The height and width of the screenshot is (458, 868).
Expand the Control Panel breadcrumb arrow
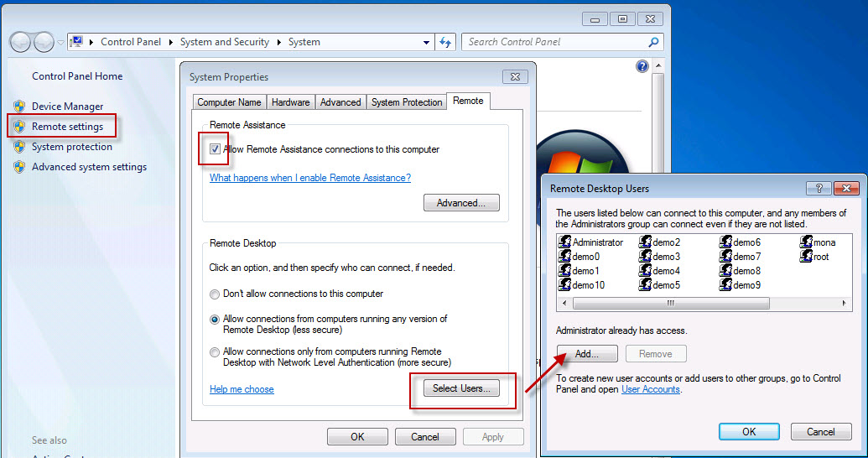171,42
